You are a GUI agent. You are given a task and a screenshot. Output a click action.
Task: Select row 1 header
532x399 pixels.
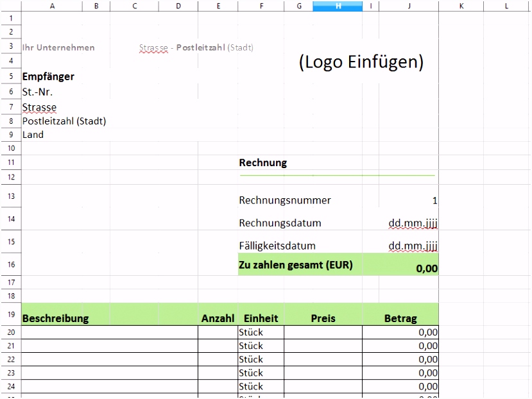11,19
